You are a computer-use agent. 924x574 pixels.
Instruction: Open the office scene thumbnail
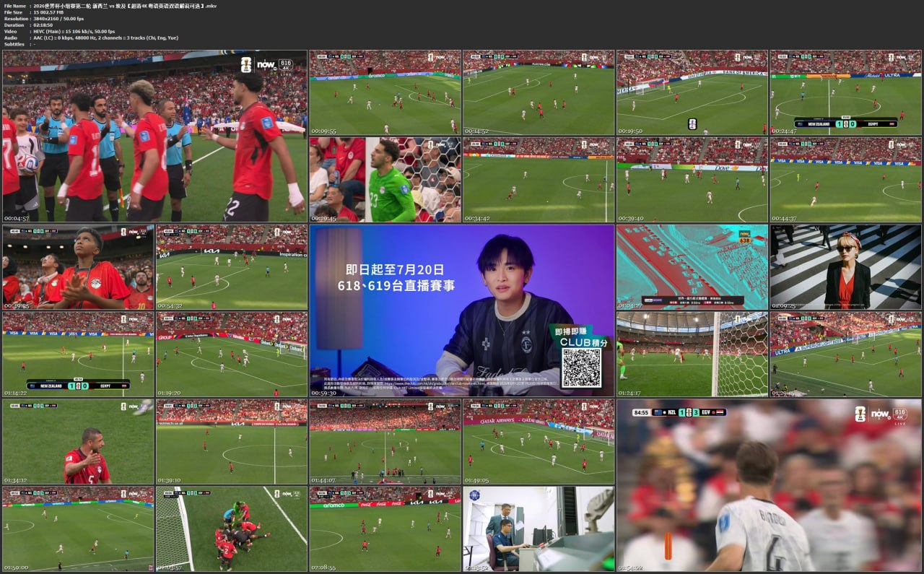[539, 529]
